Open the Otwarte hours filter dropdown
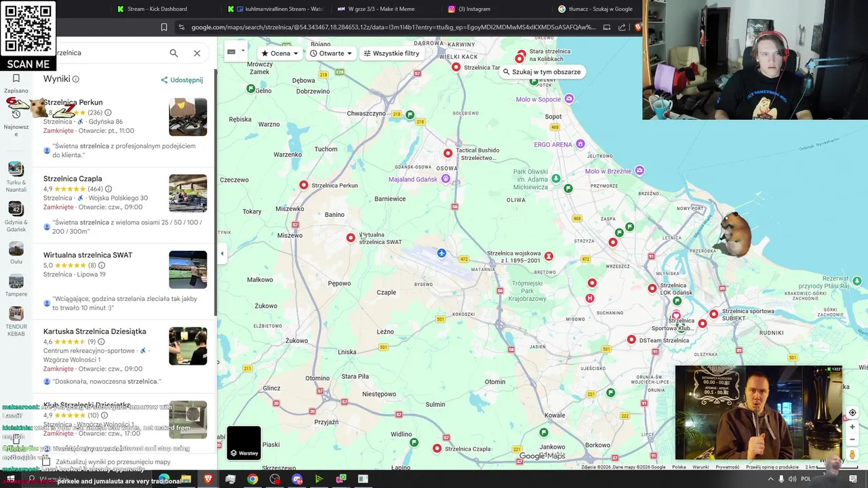Screen dimensions: 868x488 pos(331,53)
